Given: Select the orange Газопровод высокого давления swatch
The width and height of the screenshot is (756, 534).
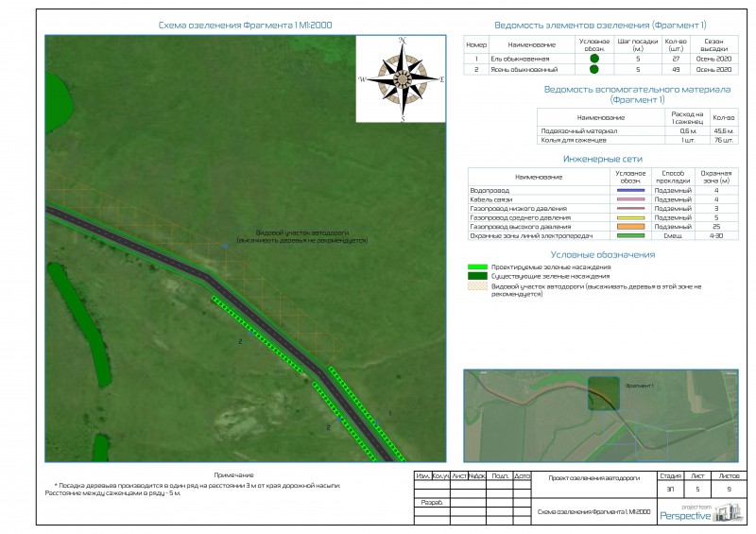Looking at the screenshot, I should coord(630,226).
